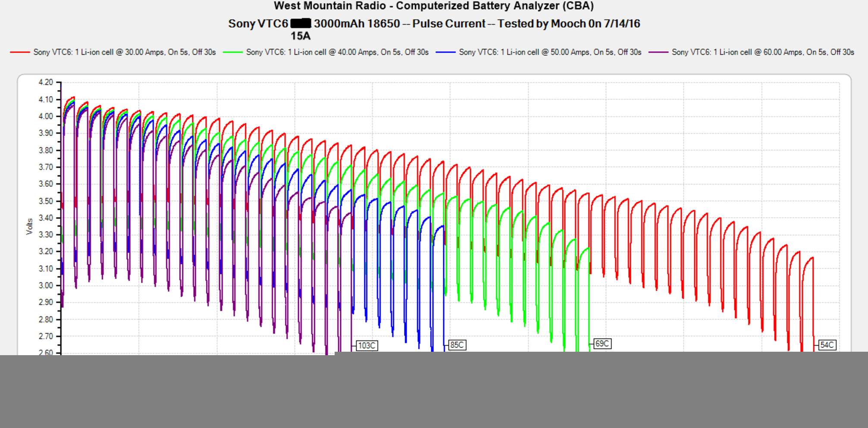Click the 54C temperature marker
This screenshot has height=428, width=868.
click(x=827, y=345)
